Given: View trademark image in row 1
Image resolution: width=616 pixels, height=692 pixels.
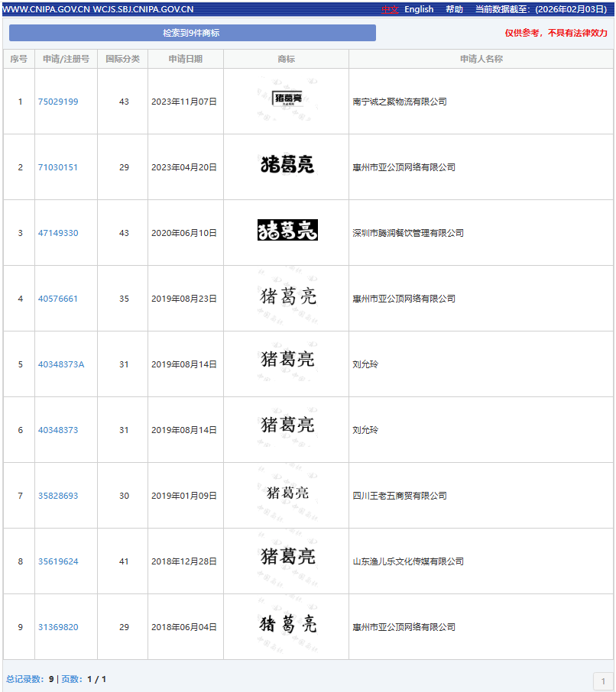Looking at the screenshot, I should 287,99.
